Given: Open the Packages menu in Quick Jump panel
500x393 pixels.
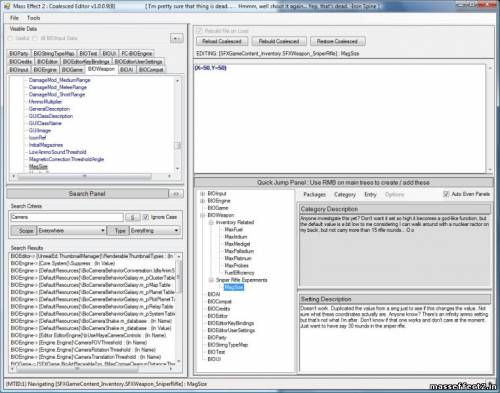Looking at the screenshot, I should click(314, 194).
